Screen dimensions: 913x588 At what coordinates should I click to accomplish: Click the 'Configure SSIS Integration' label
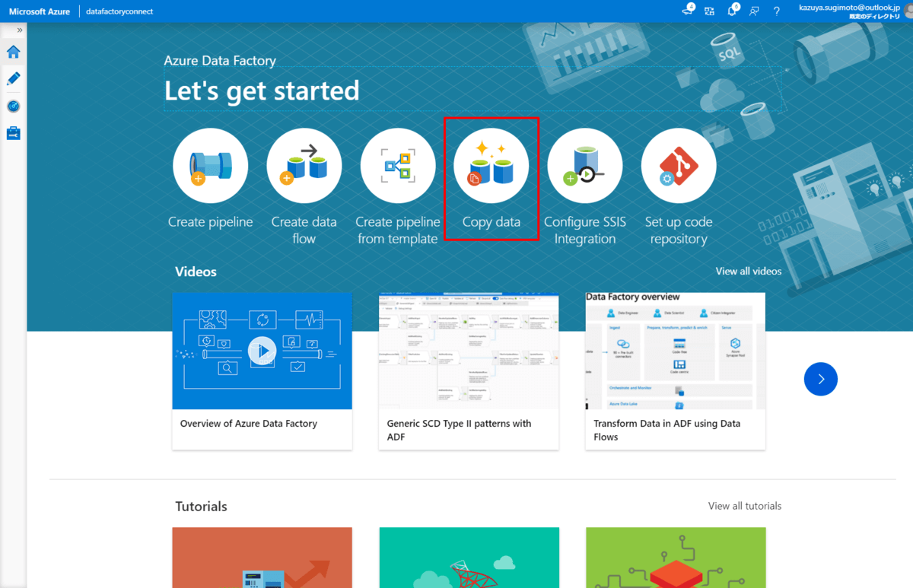[x=585, y=230]
